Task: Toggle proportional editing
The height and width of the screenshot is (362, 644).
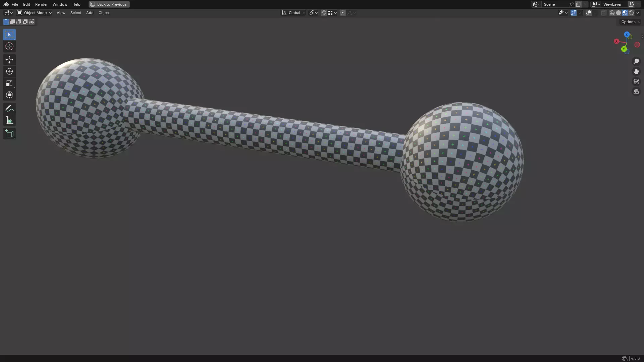Action: click(x=343, y=13)
